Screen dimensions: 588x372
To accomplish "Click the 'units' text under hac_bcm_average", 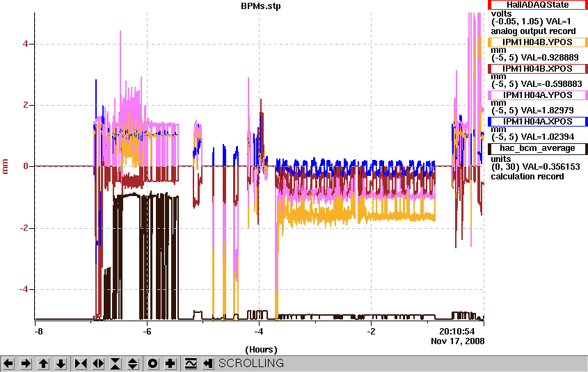I will 501,159.
